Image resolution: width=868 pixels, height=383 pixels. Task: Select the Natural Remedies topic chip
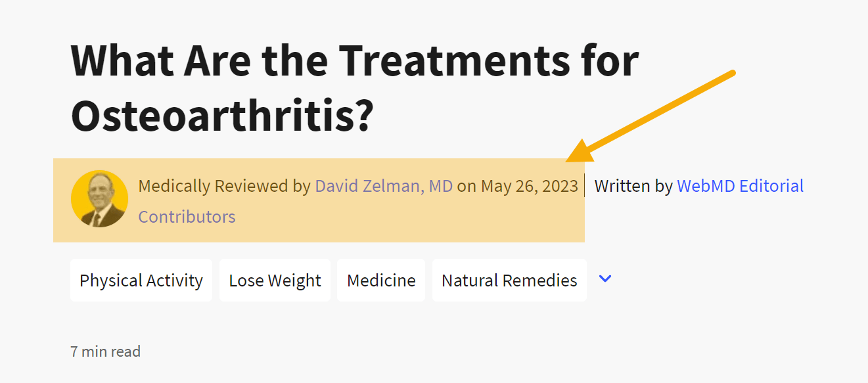(509, 280)
